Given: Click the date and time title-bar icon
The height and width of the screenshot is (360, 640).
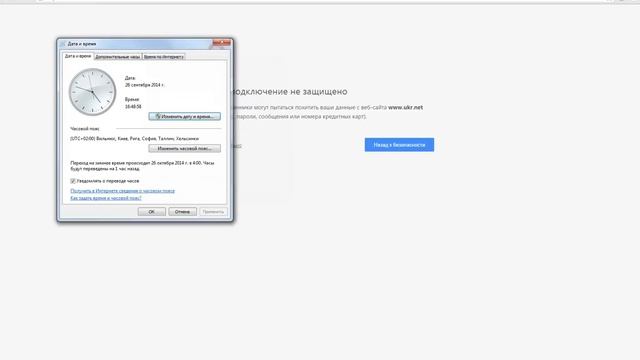Looking at the screenshot, I should (x=63, y=44).
